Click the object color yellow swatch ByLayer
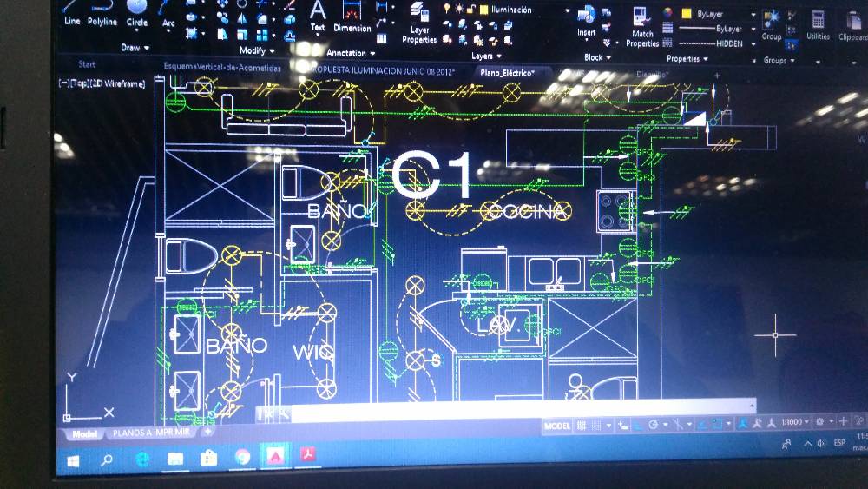This screenshot has width=868, height=489. pos(687,13)
